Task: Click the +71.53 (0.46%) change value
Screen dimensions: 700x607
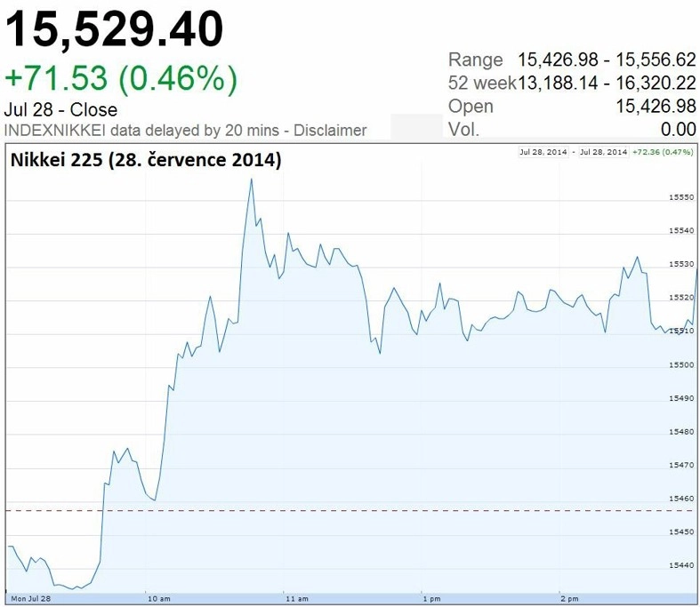Action: coord(121,79)
